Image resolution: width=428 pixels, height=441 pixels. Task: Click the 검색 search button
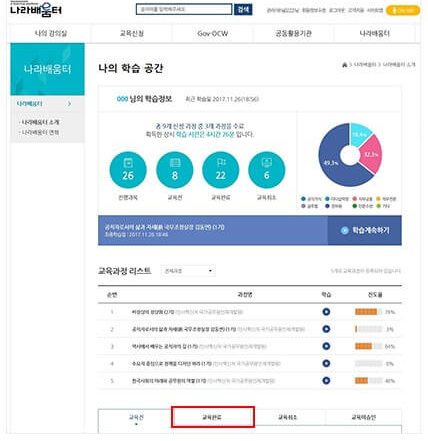[x=243, y=9]
